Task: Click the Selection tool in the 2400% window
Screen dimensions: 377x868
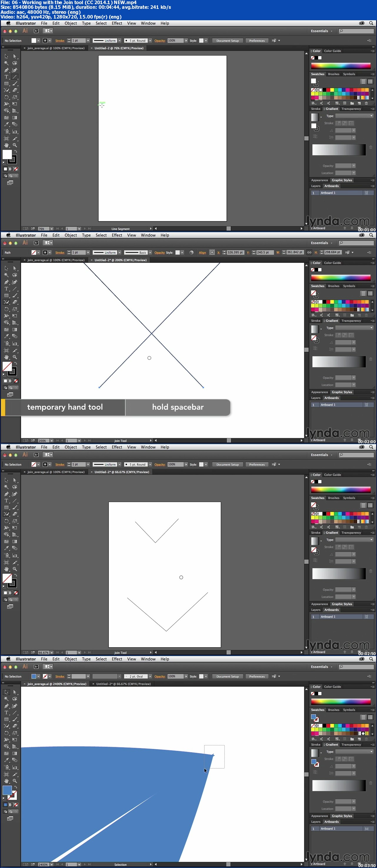Action: coord(6,692)
